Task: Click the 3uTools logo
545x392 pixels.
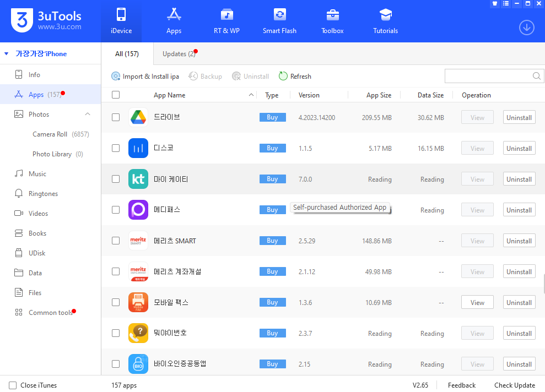Action: coord(46,20)
